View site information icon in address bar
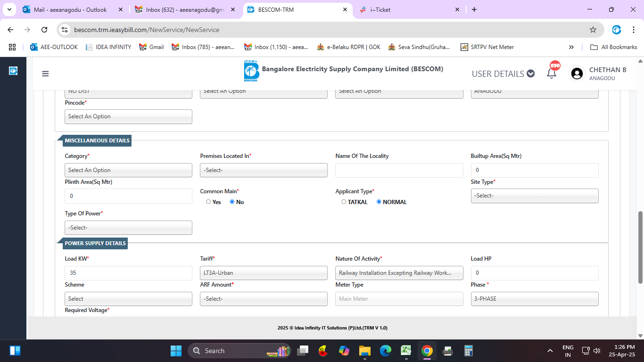The height and width of the screenshot is (362, 644). pos(65,30)
